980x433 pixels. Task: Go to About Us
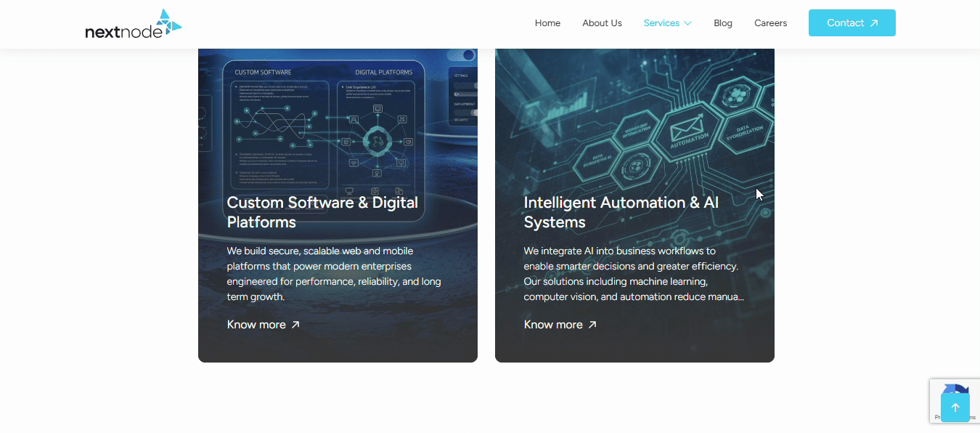click(602, 23)
